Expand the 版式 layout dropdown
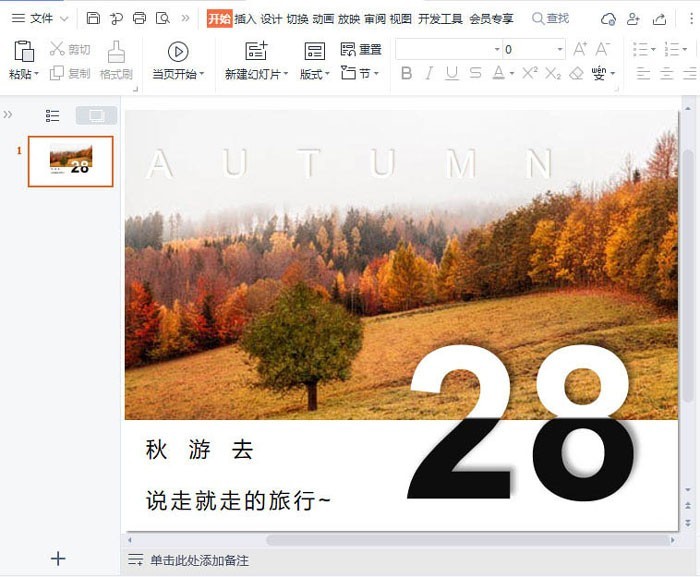 315,74
